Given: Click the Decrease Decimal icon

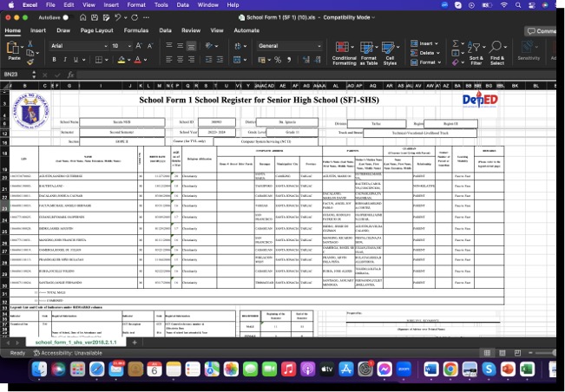Looking at the screenshot, I should pyautogui.click(x=318, y=60).
